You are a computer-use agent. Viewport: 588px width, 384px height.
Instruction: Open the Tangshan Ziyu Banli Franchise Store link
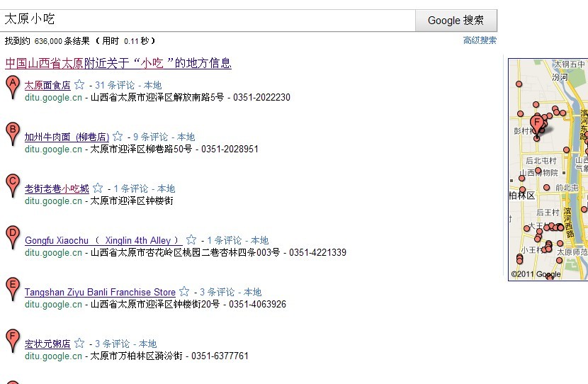pos(100,292)
